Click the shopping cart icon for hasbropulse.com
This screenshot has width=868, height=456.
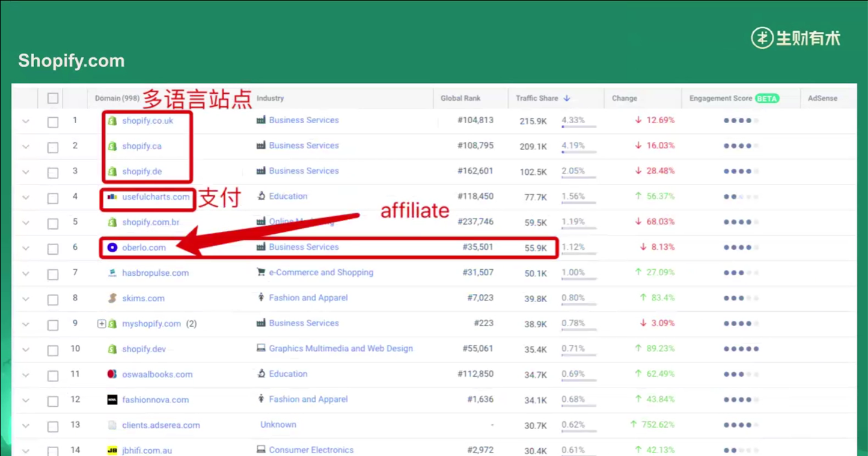click(261, 272)
